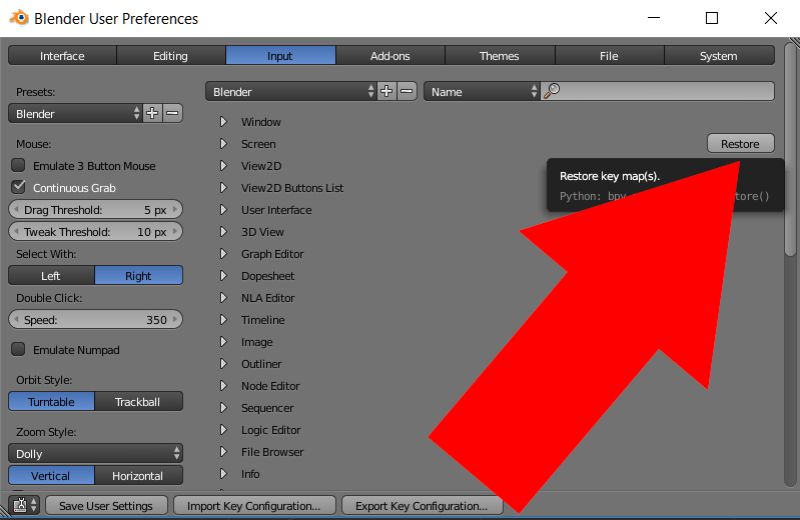
Task: Click the Drag Threshold value field
Action: tap(95, 209)
